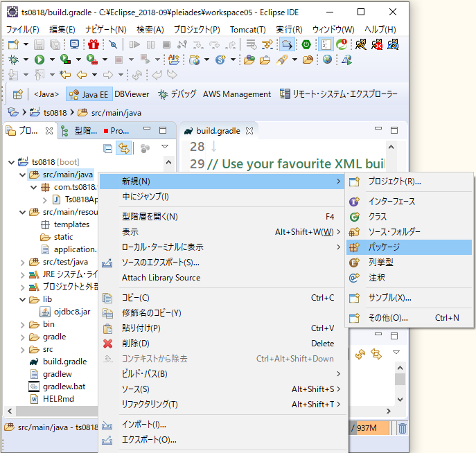The image size is (476, 453).
Task: Select ojdbc8.jar in the project tree
Action: tap(66, 312)
